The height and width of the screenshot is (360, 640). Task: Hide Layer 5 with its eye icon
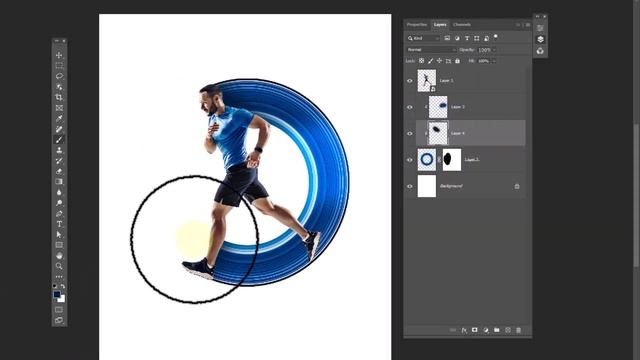410,81
